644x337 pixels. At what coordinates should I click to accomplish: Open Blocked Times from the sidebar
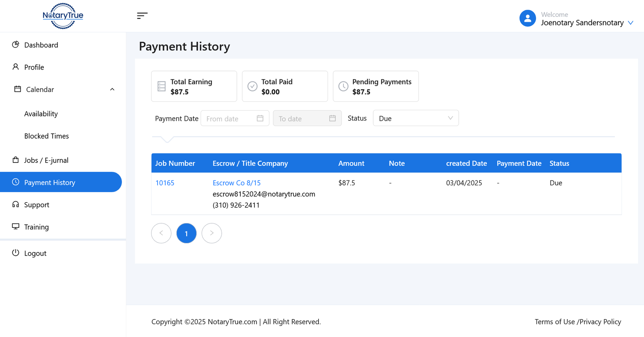[x=47, y=136]
